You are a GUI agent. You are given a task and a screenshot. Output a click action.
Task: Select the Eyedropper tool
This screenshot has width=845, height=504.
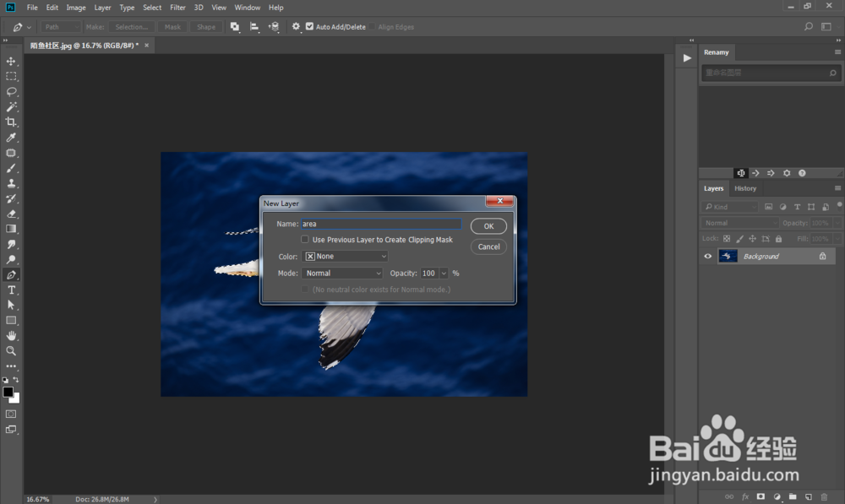[x=11, y=138]
